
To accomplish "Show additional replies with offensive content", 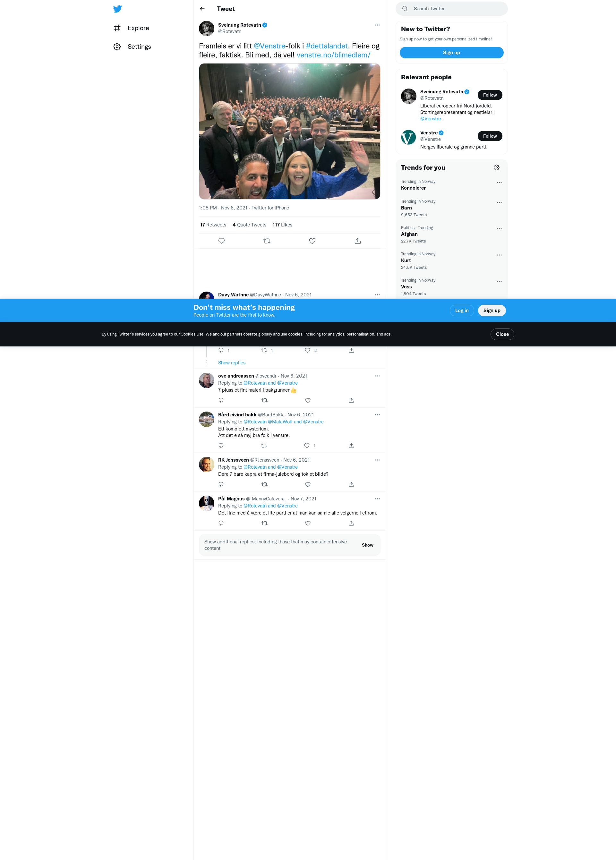I will click(367, 545).
